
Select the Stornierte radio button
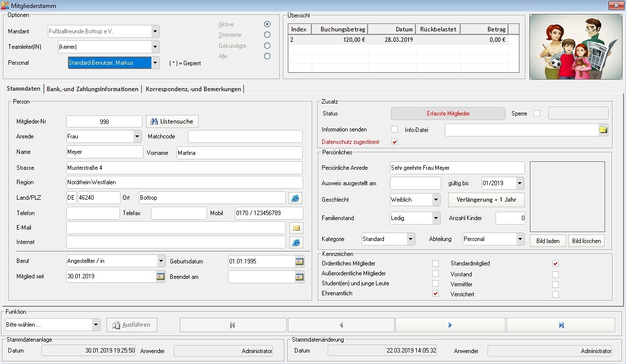pyautogui.click(x=267, y=35)
